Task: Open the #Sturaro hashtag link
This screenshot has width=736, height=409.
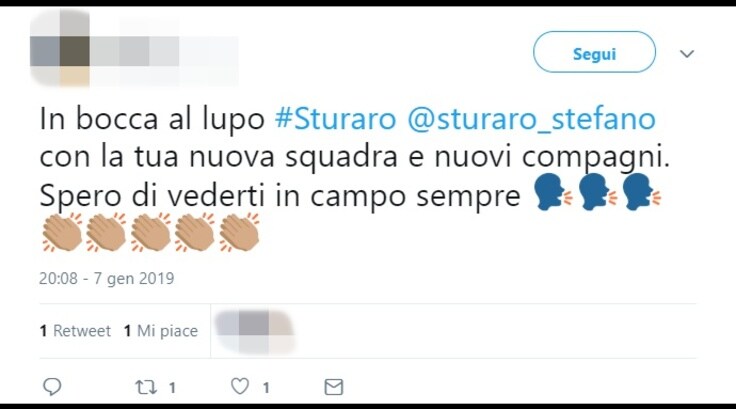Action: (x=336, y=118)
